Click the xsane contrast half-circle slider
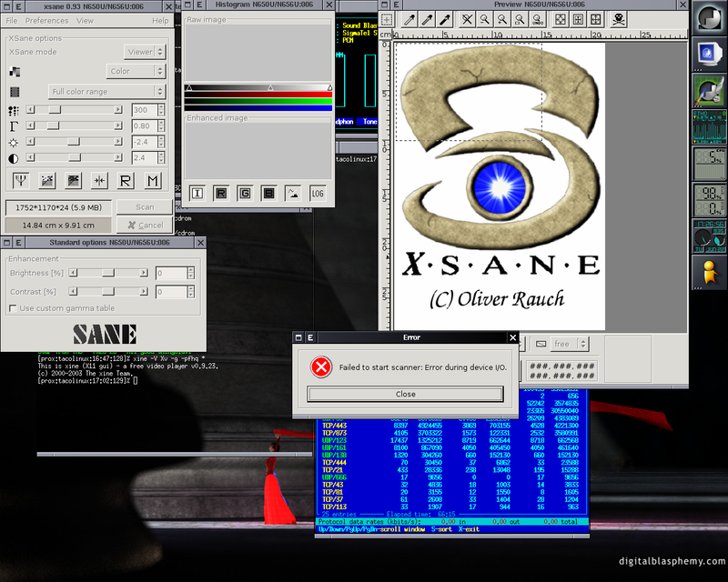The width and height of the screenshot is (728, 582). pos(75,158)
